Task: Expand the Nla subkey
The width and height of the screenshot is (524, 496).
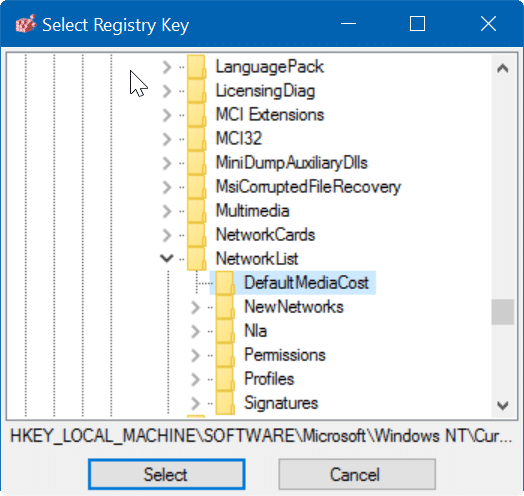Action: tap(195, 332)
